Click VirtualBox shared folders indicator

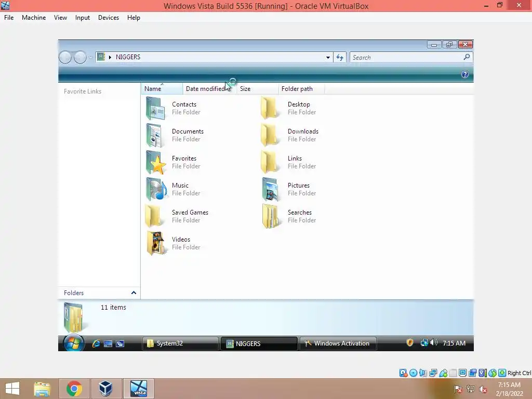(x=453, y=373)
